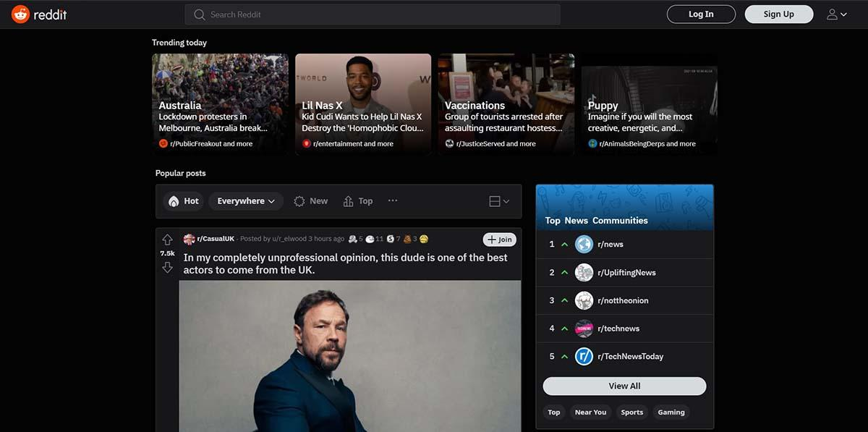This screenshot has height=432, width=868.
Task: Downvote the r/CasualUK post
Action: click(x=167, y=268)
